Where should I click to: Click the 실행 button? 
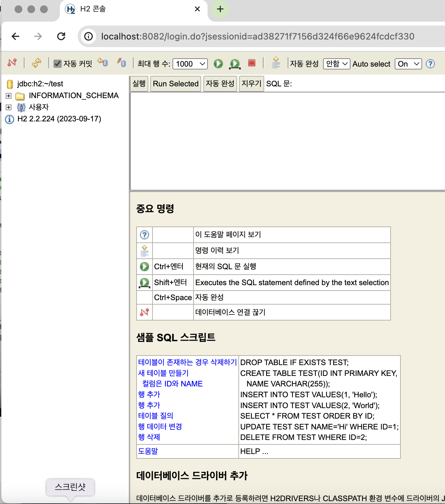point(139,84)
